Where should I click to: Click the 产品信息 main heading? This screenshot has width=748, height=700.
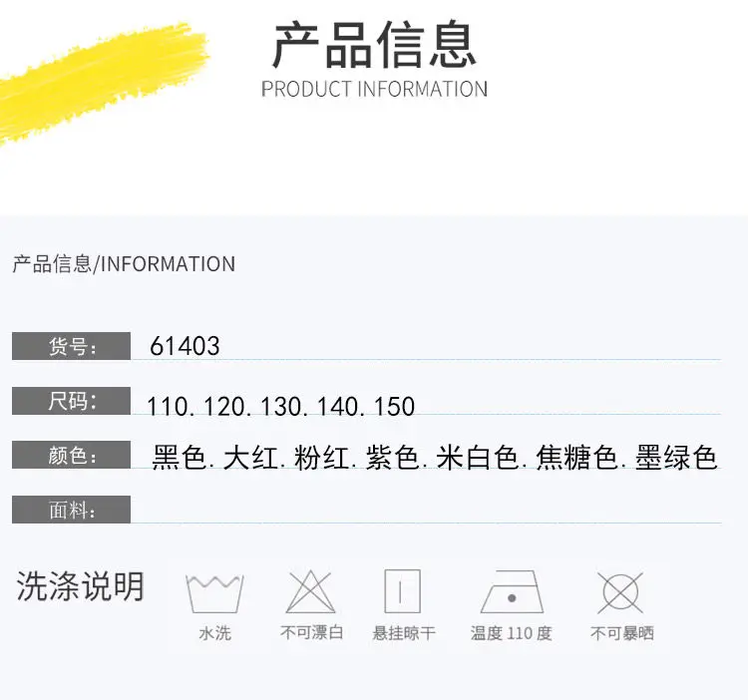click(374, 44)
